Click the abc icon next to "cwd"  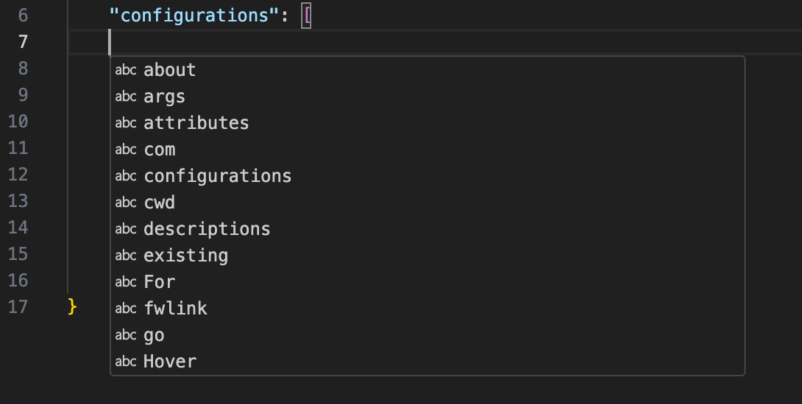125,203
